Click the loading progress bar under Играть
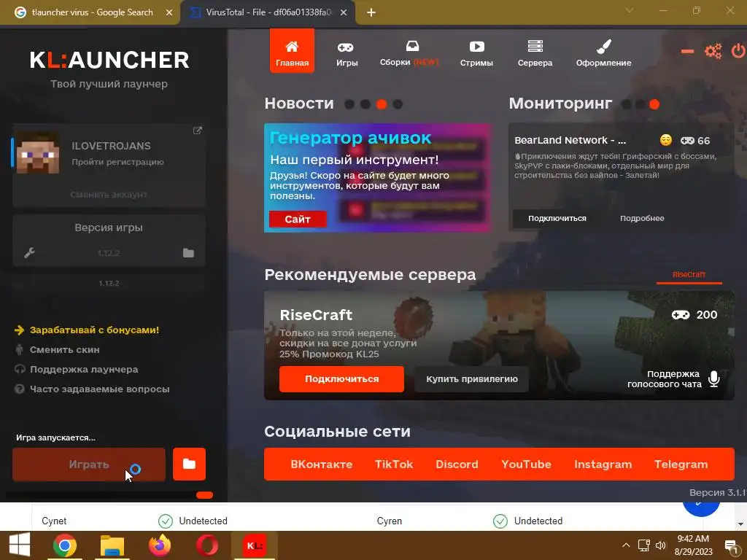Viewport: 747px width, 560px height. click(109, 495)
